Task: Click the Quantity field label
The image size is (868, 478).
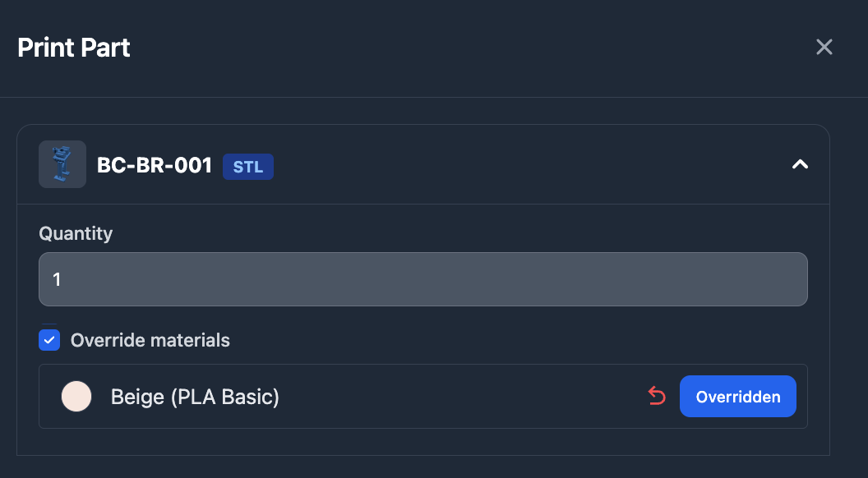Action: 76,233
